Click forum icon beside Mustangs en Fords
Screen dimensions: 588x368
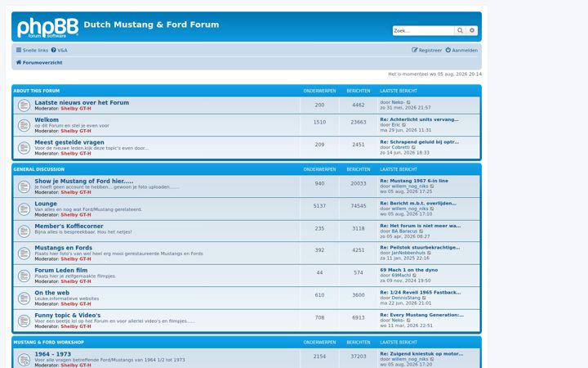pyautogui.click(x=24, y=254)
